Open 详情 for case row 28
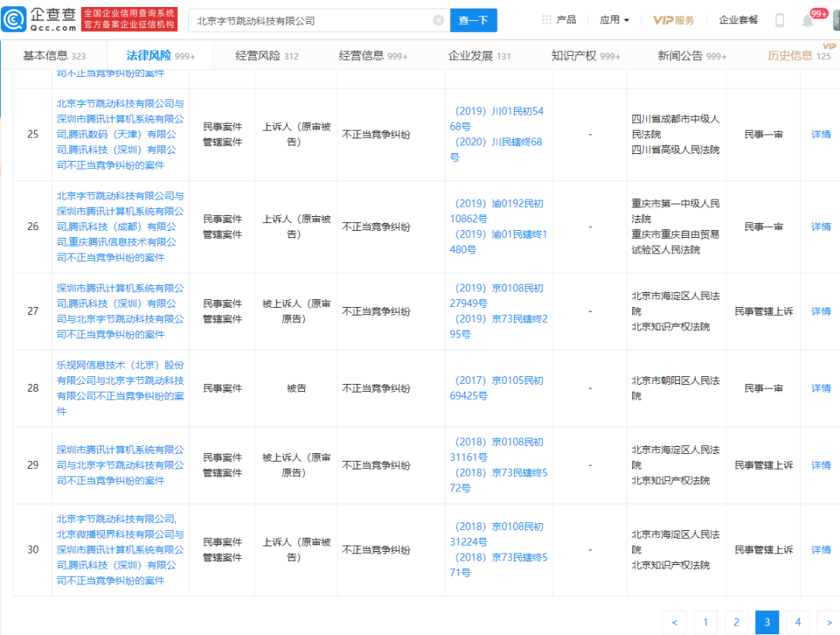Viewport: 840px width, 635px height. point(821,388)
